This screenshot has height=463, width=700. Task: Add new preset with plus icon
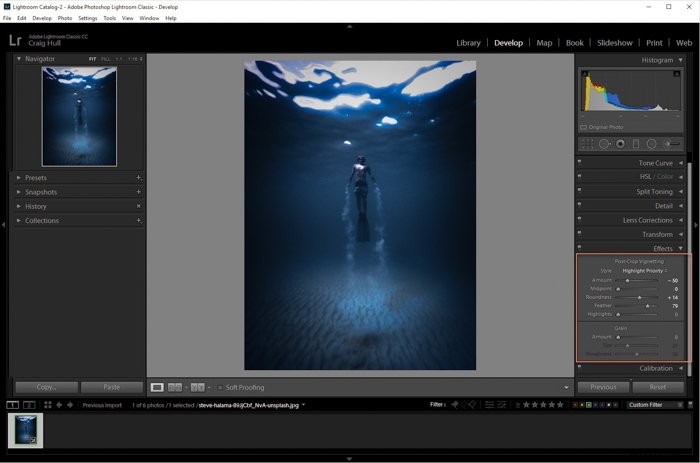(x=139, y=178)
